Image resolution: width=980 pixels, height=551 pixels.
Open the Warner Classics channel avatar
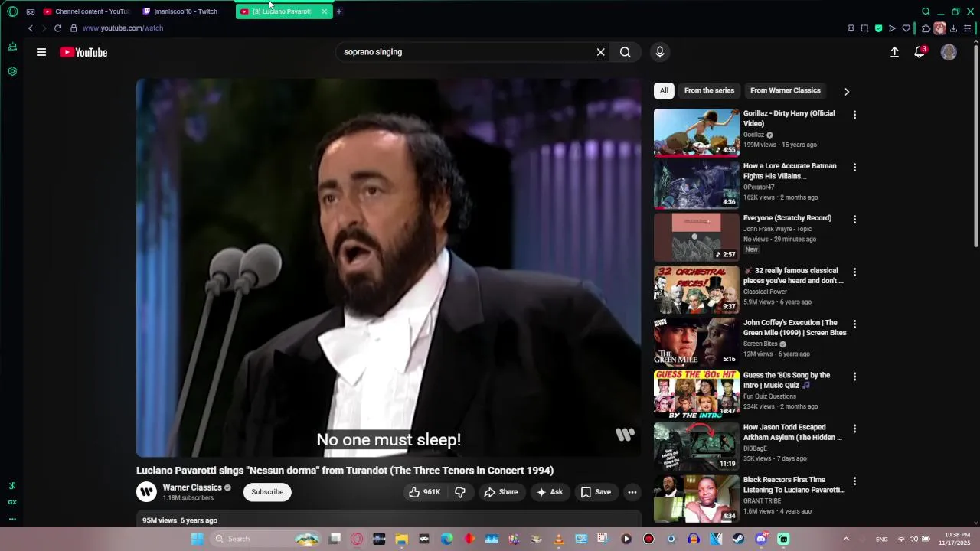point(146,492)
